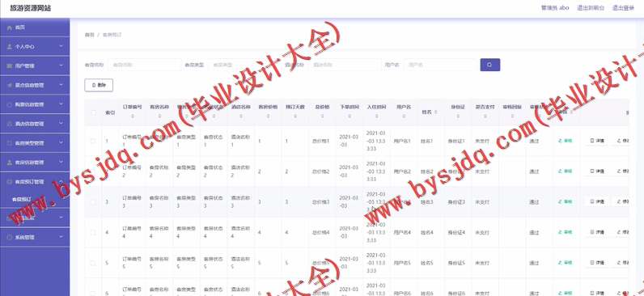Click 退出登录 in the header

pos(624,8)
